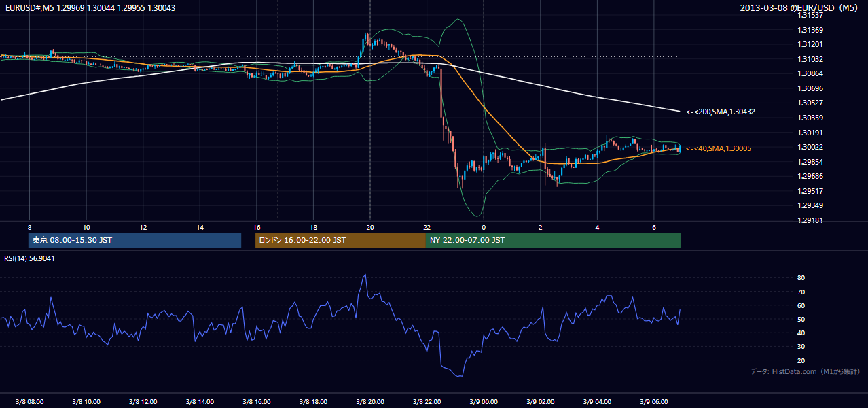Click the 3/9 04:00 date axis label
The width and height of the screenshot is (868, 408).
click(x=597, y=402)
